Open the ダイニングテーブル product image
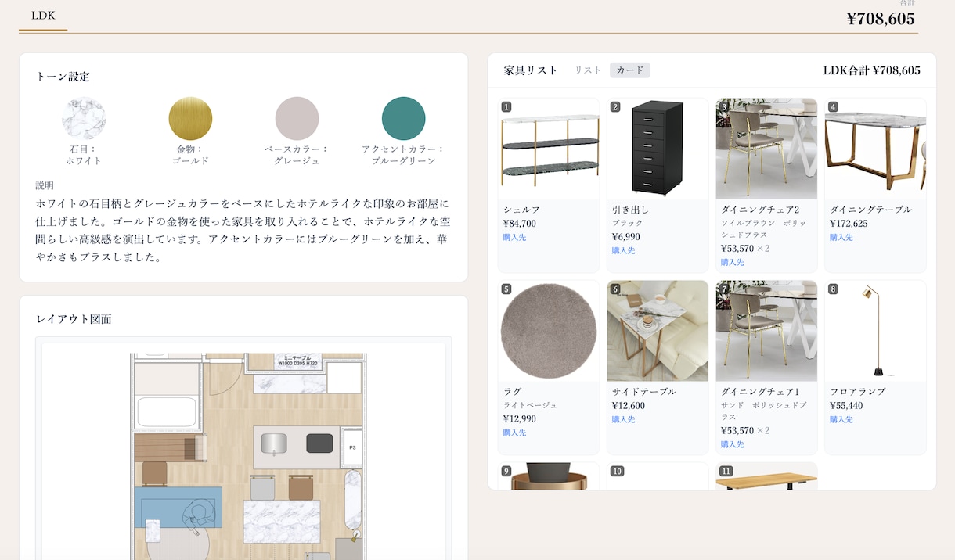Image resolution: width=955 pixels, height=560 pixels. coord(875,149)
